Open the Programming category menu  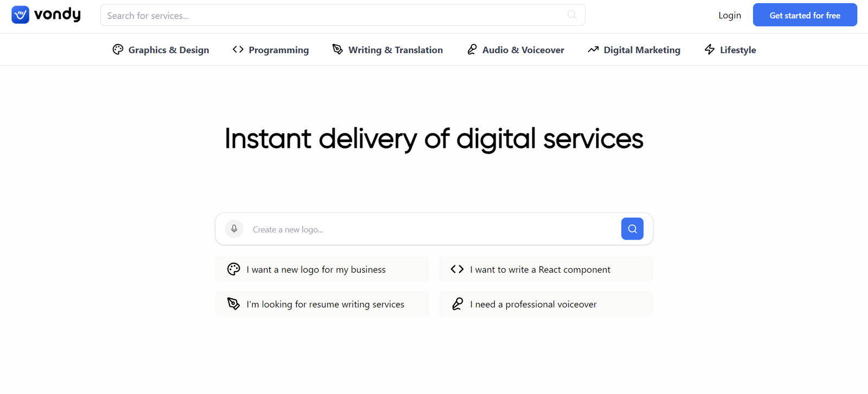click(278, 50)
